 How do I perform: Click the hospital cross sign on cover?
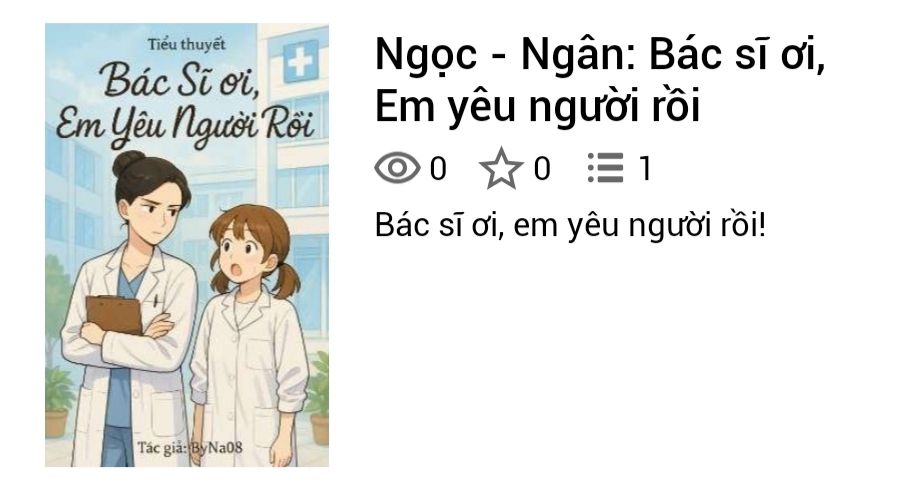[x=301, y=61]
